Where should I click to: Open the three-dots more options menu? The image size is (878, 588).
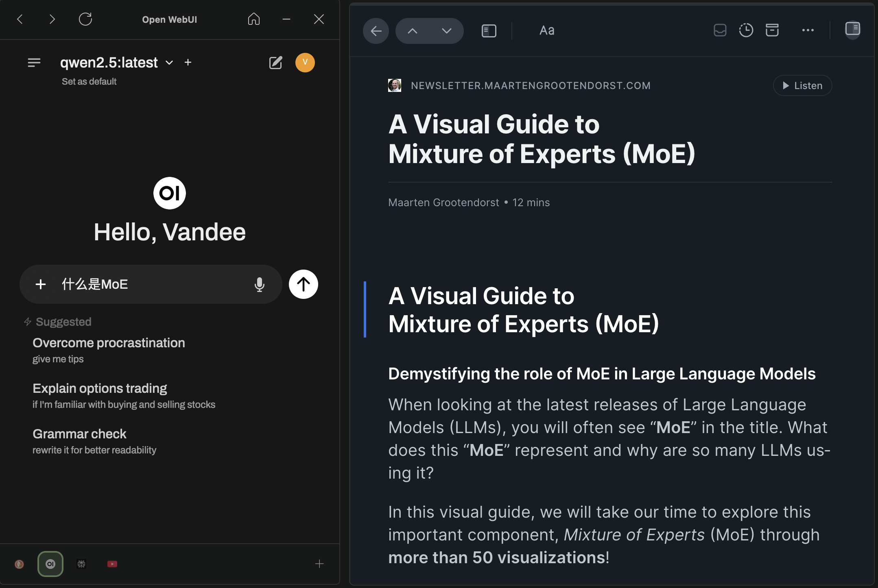[808, 30]
